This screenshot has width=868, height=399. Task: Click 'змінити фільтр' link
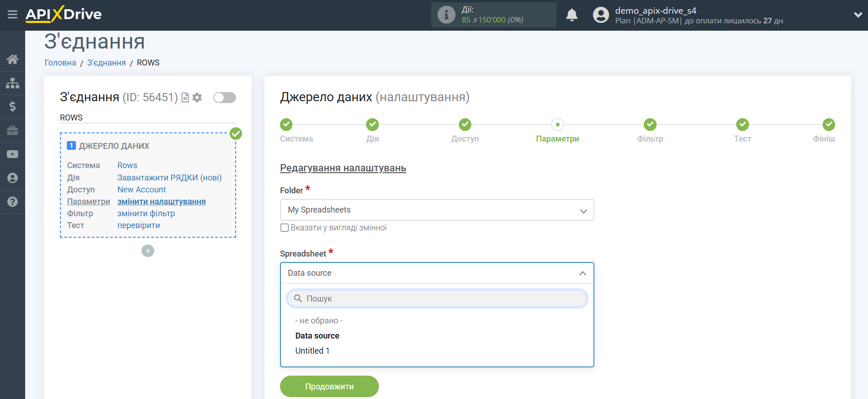point(146,213)
